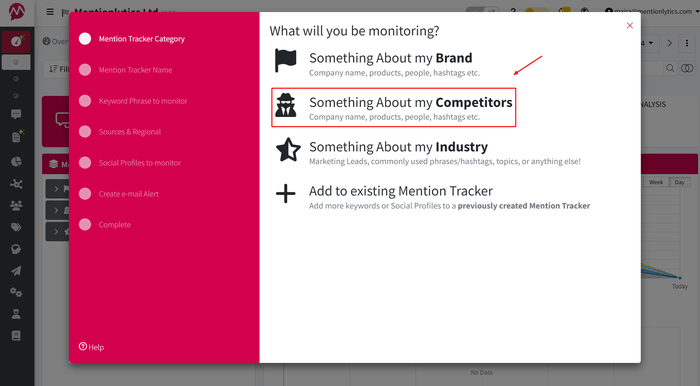The height and width of the screenshot is (386, 700).
Task: Click the plus icon for existing tracker
Action: pos(286,194)
